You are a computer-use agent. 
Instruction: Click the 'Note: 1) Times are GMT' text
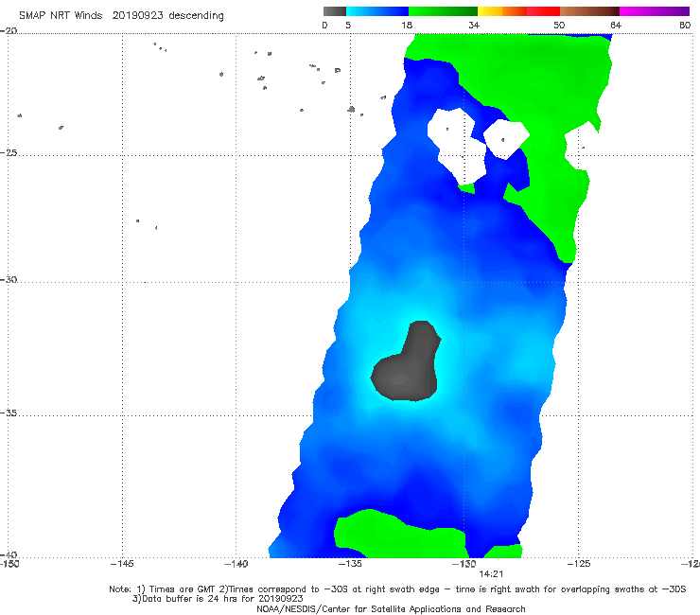(x=163, y=589)
